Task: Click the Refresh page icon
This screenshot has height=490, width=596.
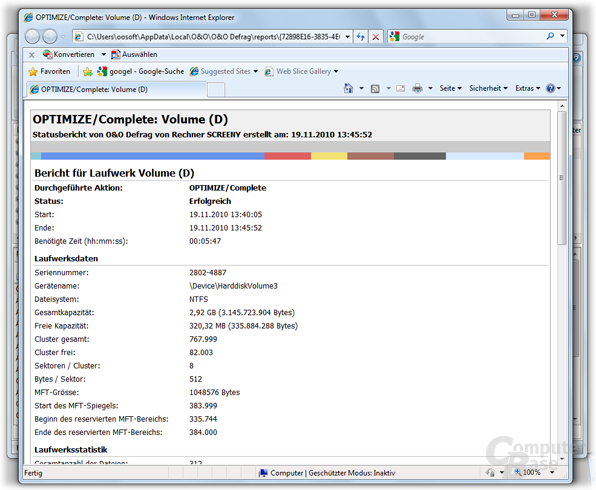Action: click(360, 37)
